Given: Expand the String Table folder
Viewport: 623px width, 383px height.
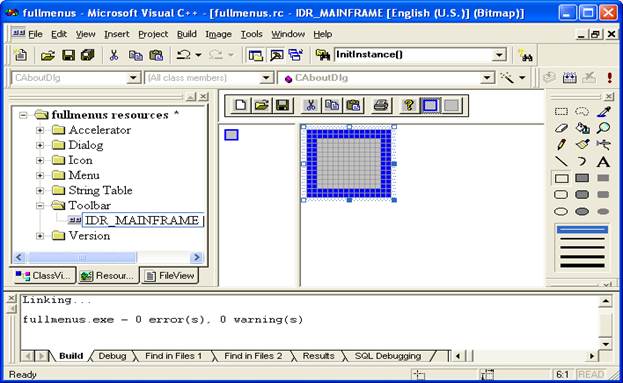Looking at the screenshot, I should click(x=40, y=190).
